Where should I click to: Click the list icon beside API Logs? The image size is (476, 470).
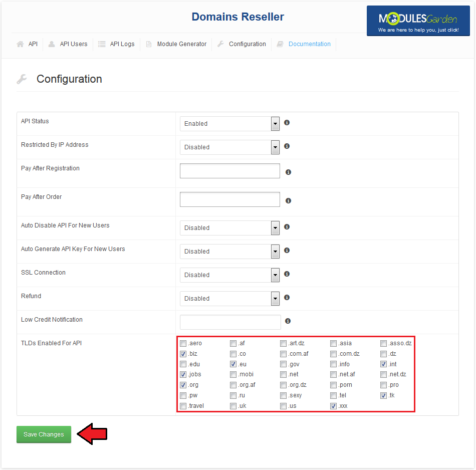[102, 44]
